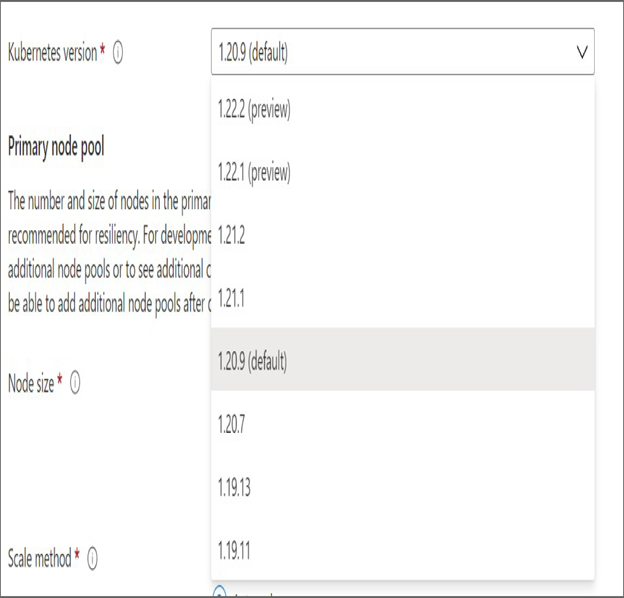This screenshot has height=598, width=624.
Task: Select version 1.22.2 (preview) from the list
Action: tap(403, 109)
